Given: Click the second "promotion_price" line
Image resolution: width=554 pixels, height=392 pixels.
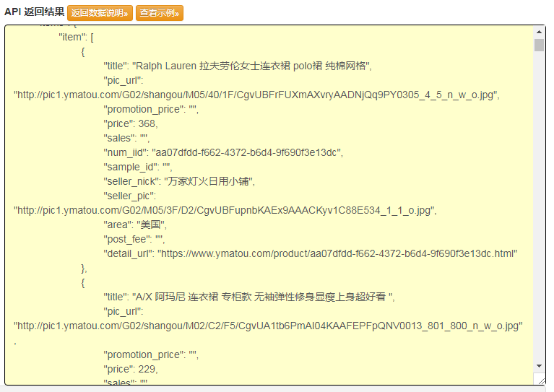Looking at the screenshot, I should [151, 354].
